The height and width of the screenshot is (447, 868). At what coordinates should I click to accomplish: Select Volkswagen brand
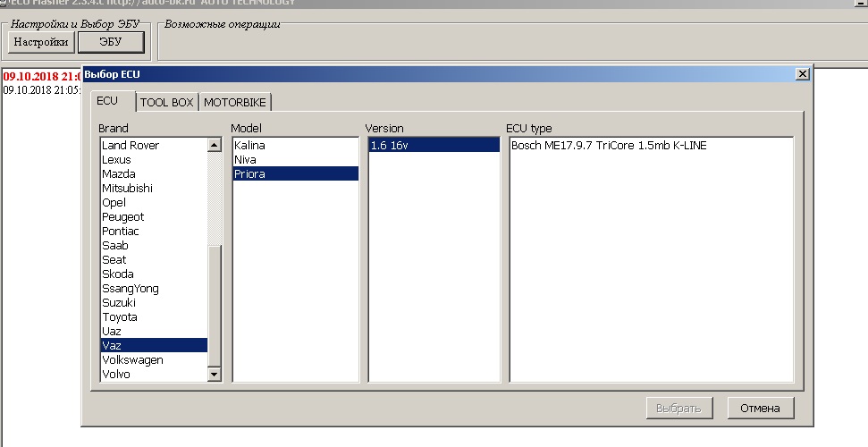[154, 360]
